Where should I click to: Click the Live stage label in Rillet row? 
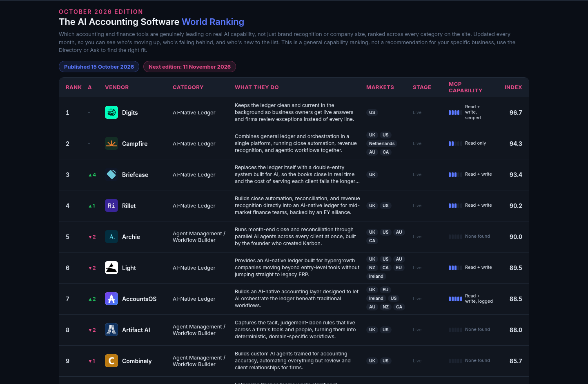(417, 205)
